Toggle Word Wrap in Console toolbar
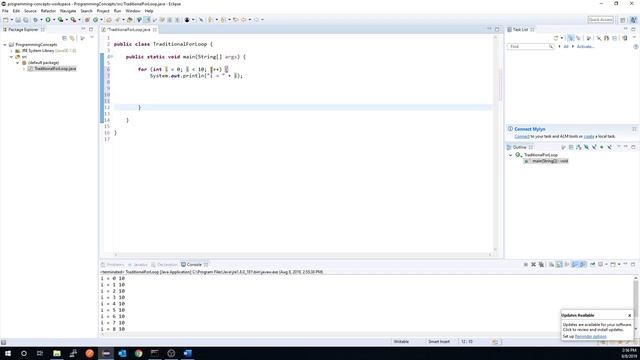 567,264
